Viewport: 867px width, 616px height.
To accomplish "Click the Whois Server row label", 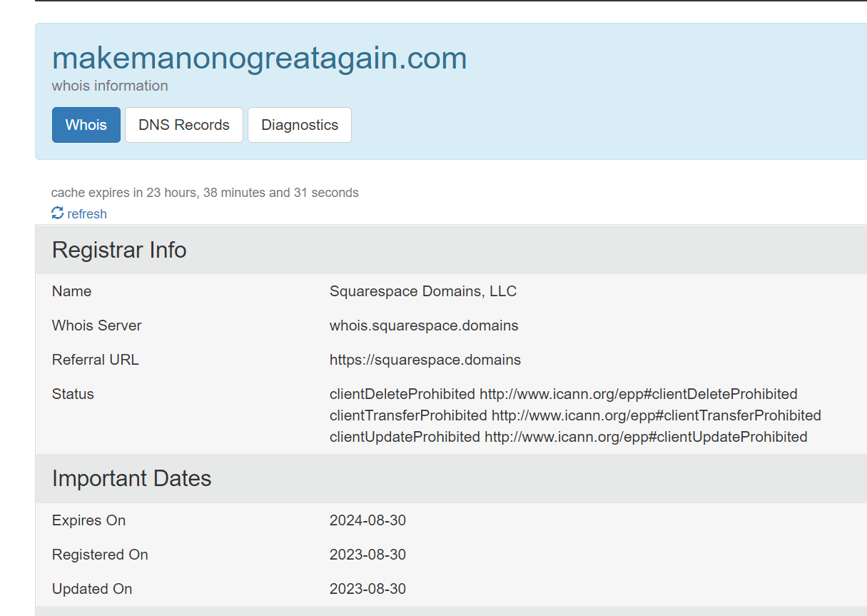I will [x=97, y=325].
